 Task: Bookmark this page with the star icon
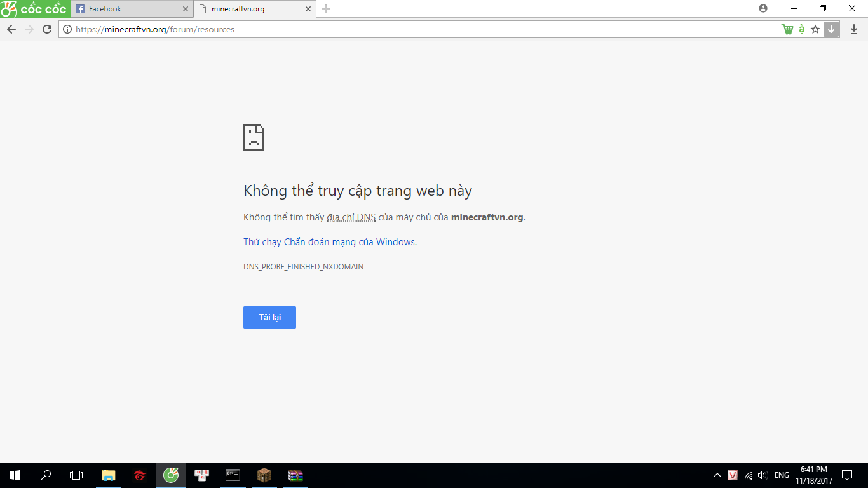[x=815, y=29]
